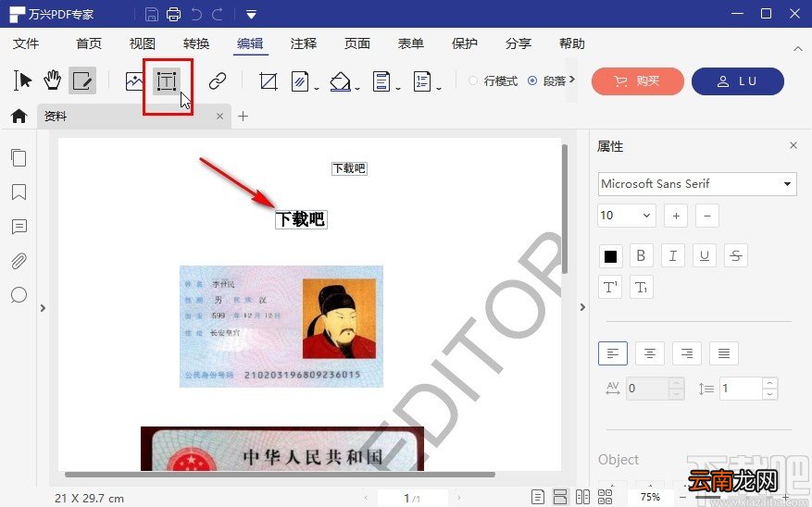Click the watermark page icon
812x507 pixels.
coord(300,81)
